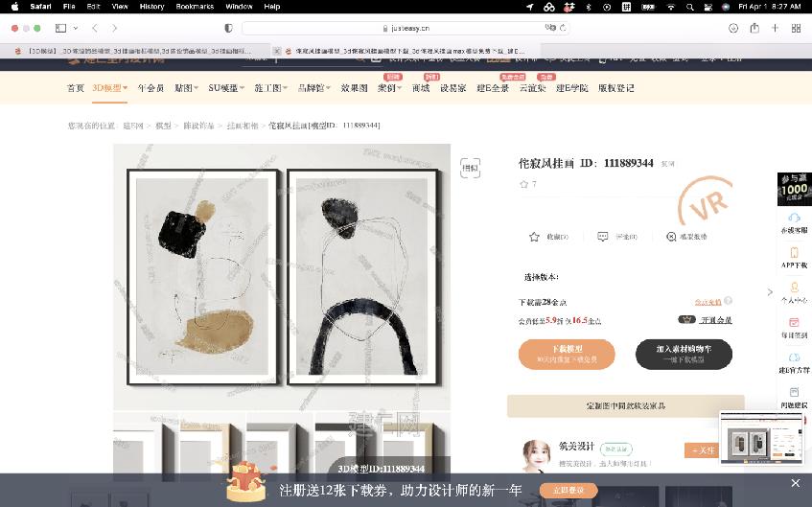Image resolution: width=812 pixels, height=507 pixels.
Task: Click the APP下载 sidebar icon
Action: (794, 257)
